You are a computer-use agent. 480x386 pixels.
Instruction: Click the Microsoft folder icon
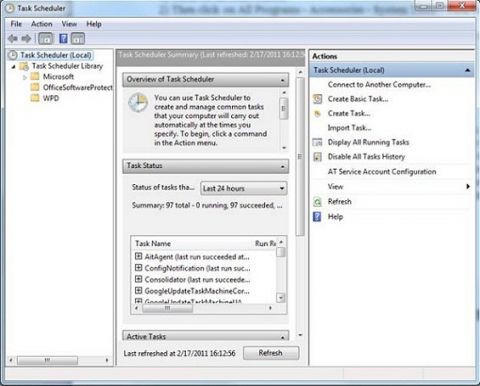(x=35, y=77)
